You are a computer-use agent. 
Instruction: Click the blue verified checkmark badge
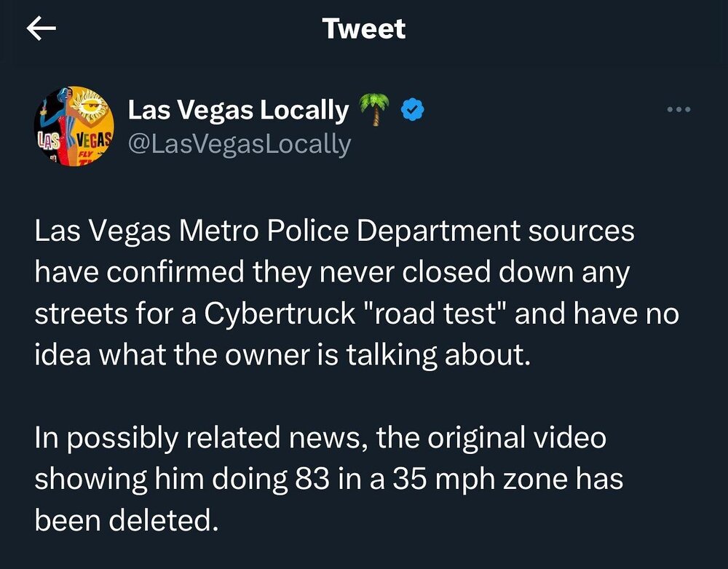pos(414,111)
